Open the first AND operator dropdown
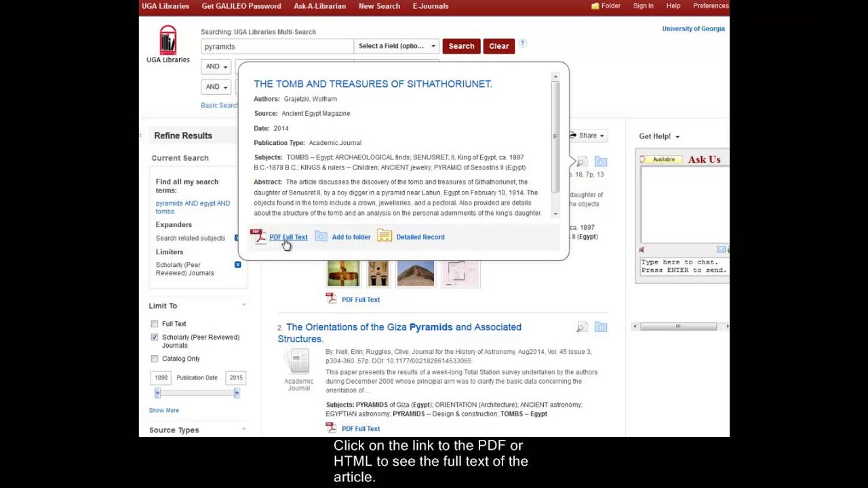Screen dimensions: 868x488 (x=216, y=66)
